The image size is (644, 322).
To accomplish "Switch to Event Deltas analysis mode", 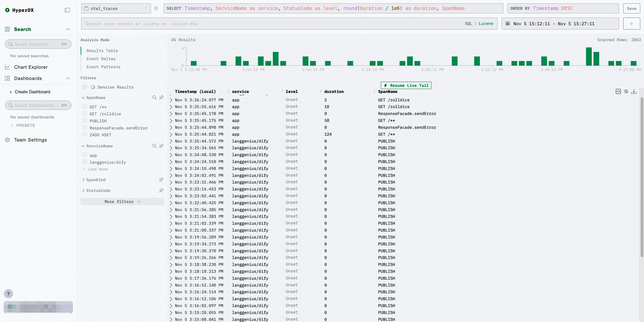I will tap(101, 59).
